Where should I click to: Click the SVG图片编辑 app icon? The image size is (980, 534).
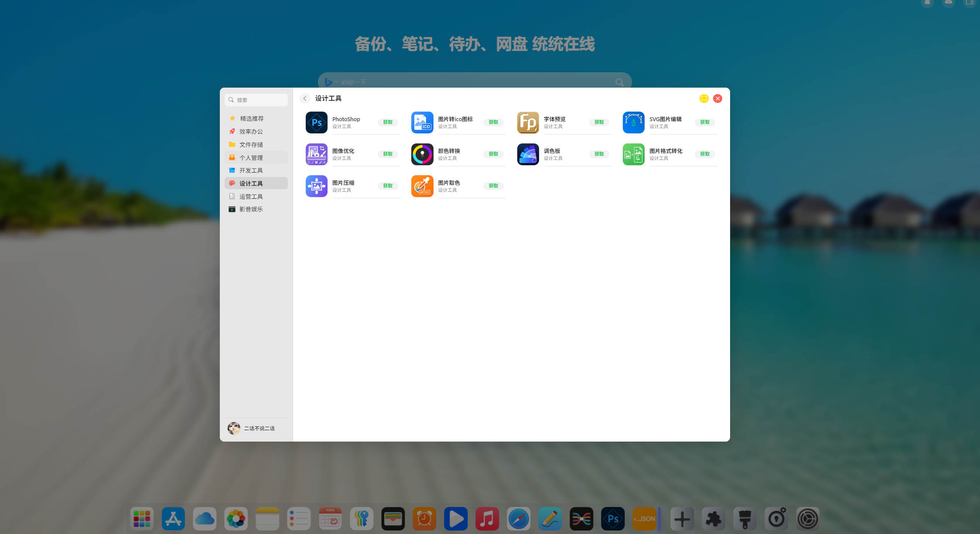(634, 122)
